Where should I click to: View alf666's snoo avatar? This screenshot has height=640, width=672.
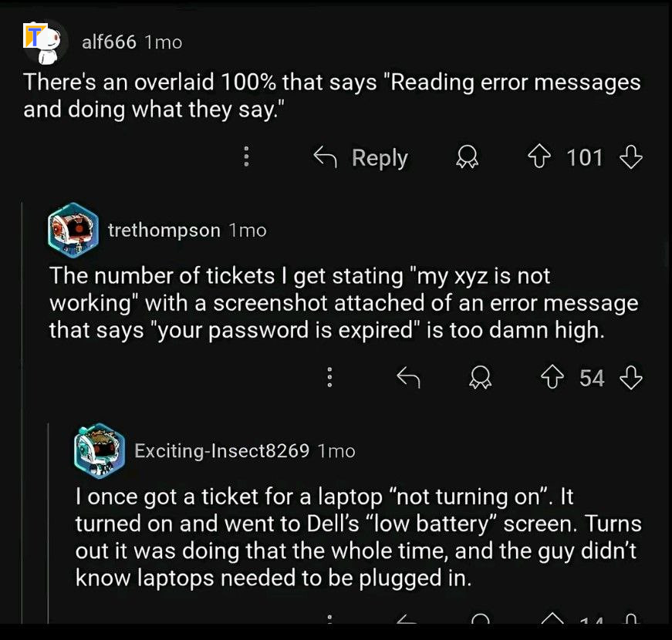click(45, 43)
